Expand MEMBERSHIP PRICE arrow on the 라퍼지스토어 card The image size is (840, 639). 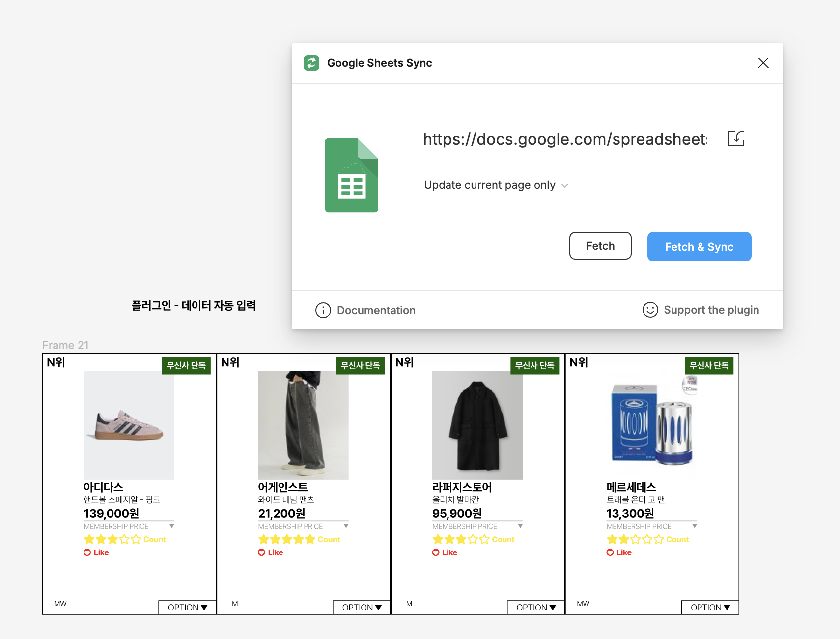[x=520, y=526]
